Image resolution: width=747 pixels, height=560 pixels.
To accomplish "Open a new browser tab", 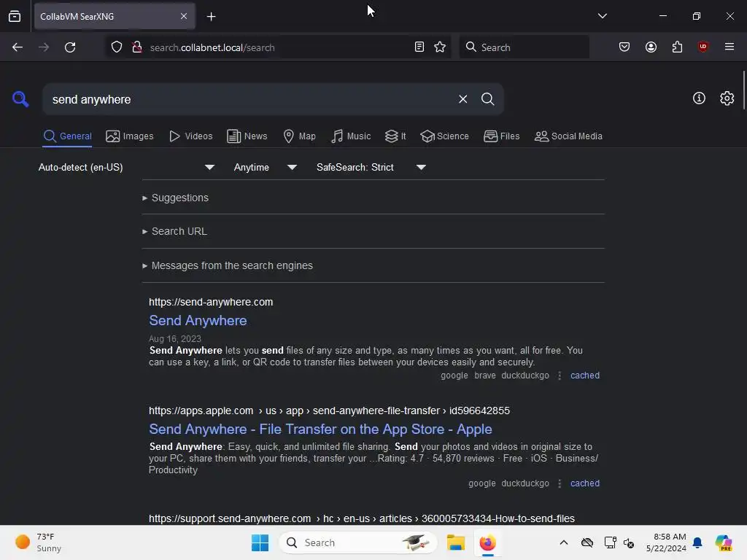I will (211, 17).
